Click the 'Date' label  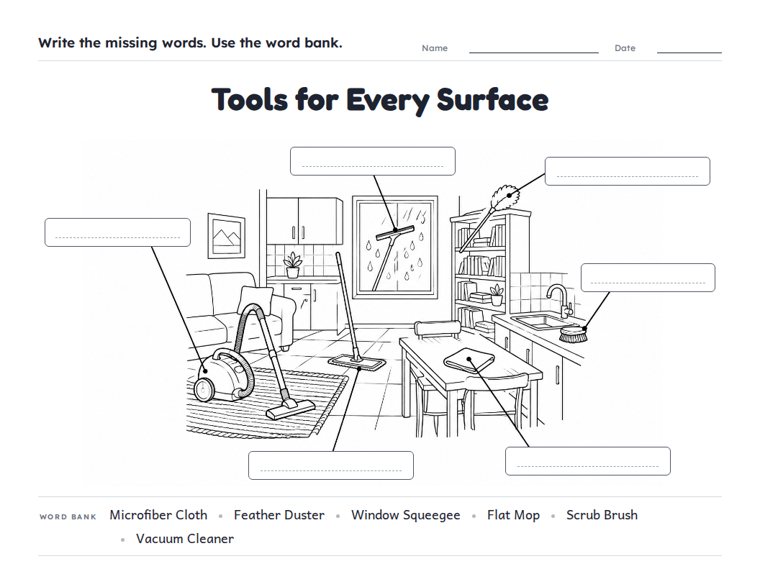pyautogui.click(x=625, y=48)
